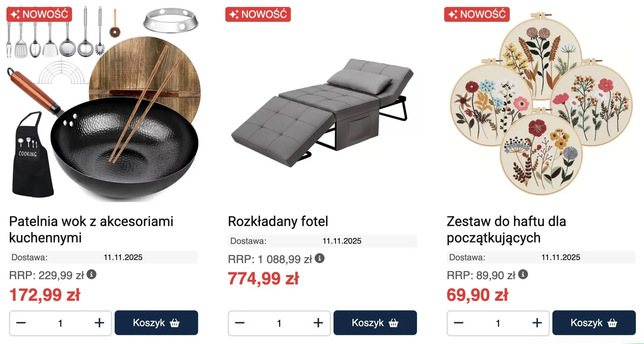Click the grey folding armchair image
This screenshot has width=644, height=344.
click(322, 111)
